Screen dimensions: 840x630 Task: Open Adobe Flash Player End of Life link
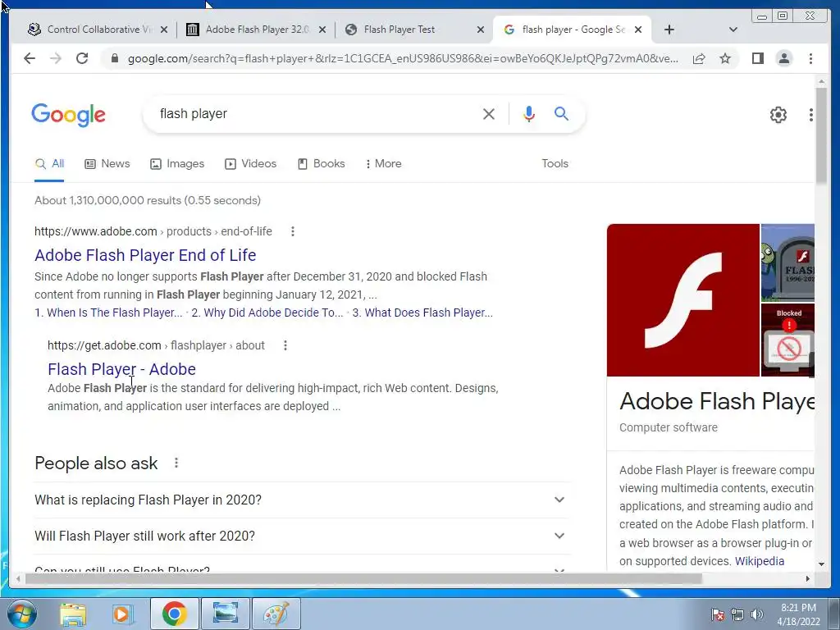point(145,255)
